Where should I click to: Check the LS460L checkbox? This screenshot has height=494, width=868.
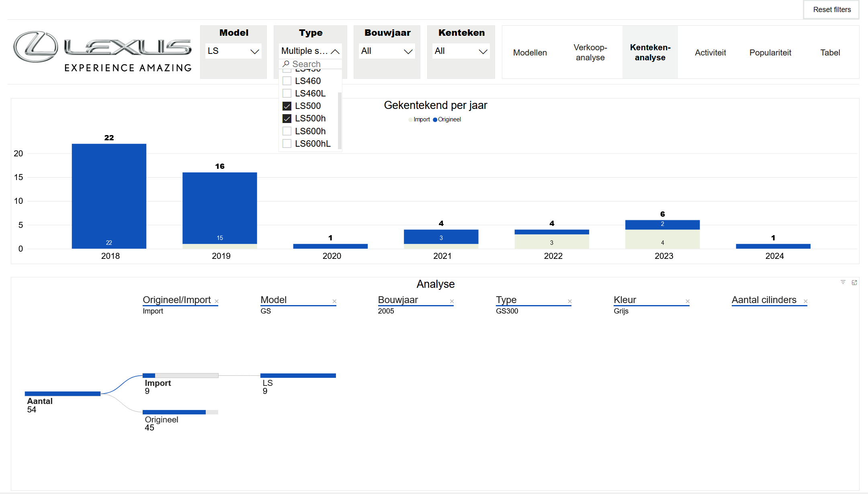[x=287, y=93]
